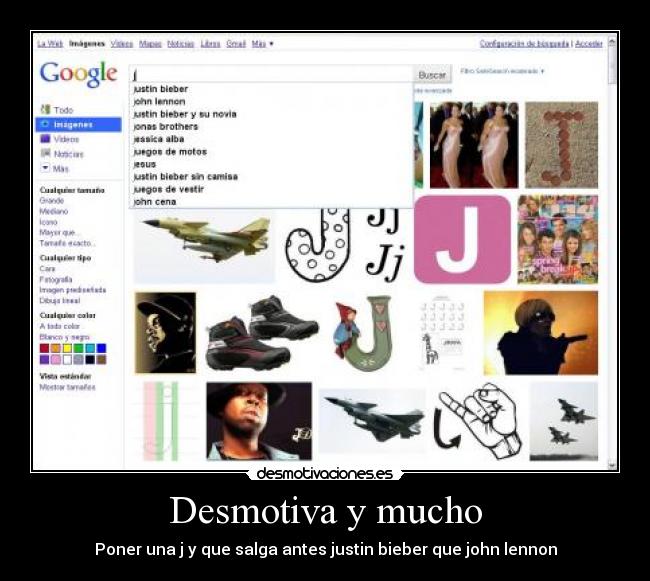Pick the blue color swatch
Screen dimensions: 650x581
[x=101, y=348]
